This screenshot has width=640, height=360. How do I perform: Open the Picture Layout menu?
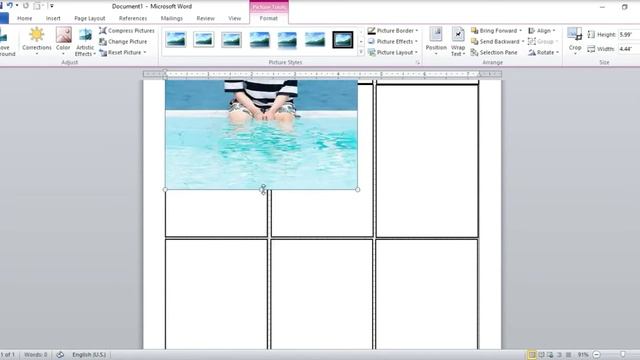393,53
